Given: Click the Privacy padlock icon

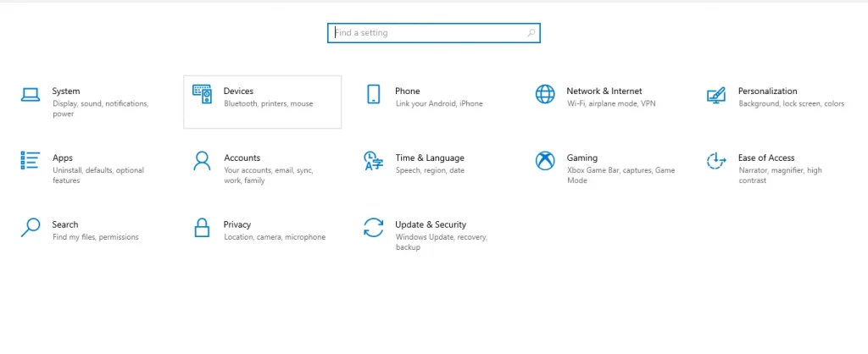Looking at the screenshot, I should 202,227.
